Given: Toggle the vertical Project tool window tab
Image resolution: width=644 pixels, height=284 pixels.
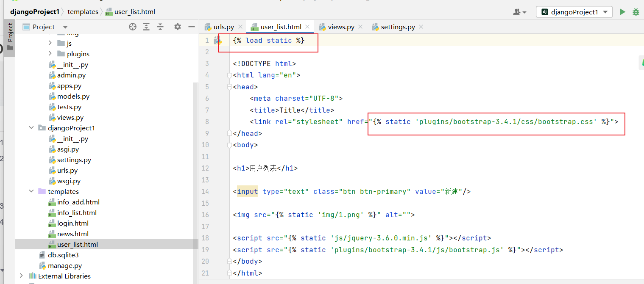Looking at the screenshot, I should [x=9, y=37].
